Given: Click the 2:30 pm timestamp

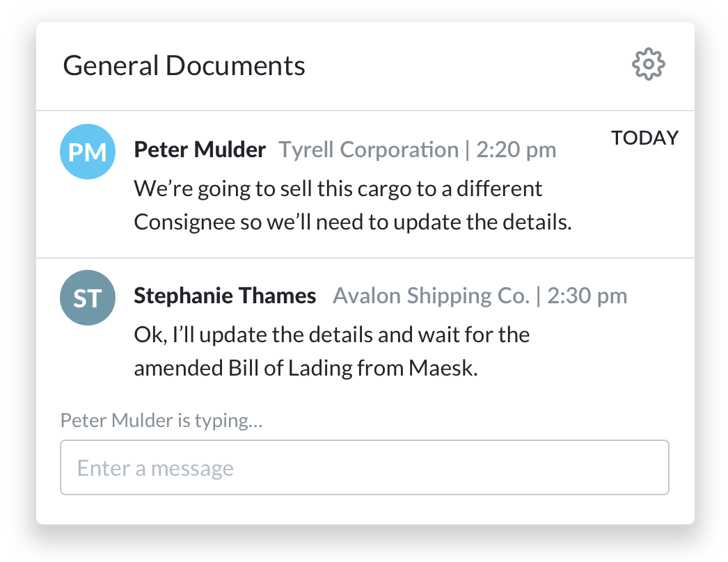Looking at the screenshot, I should click(587, 296).
